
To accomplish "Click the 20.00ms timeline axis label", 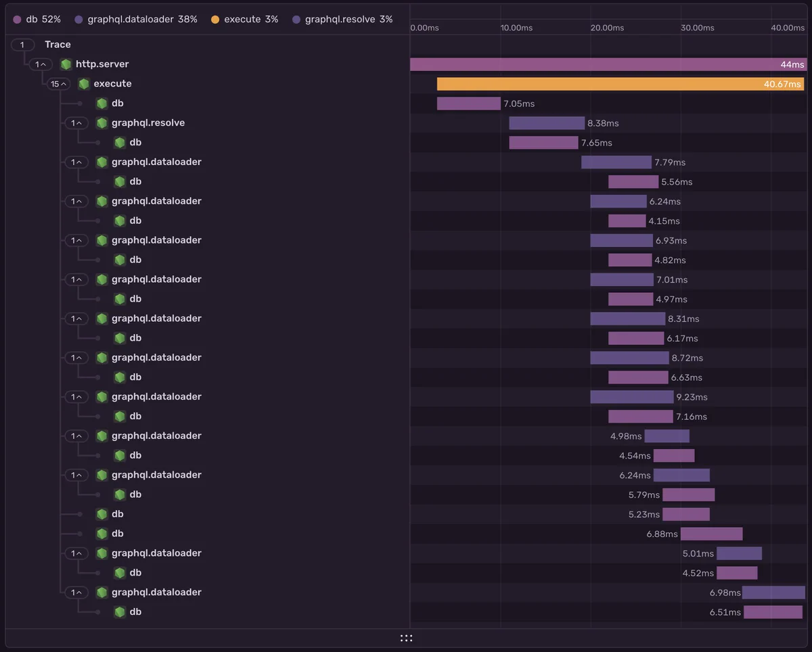I will 607,28.
